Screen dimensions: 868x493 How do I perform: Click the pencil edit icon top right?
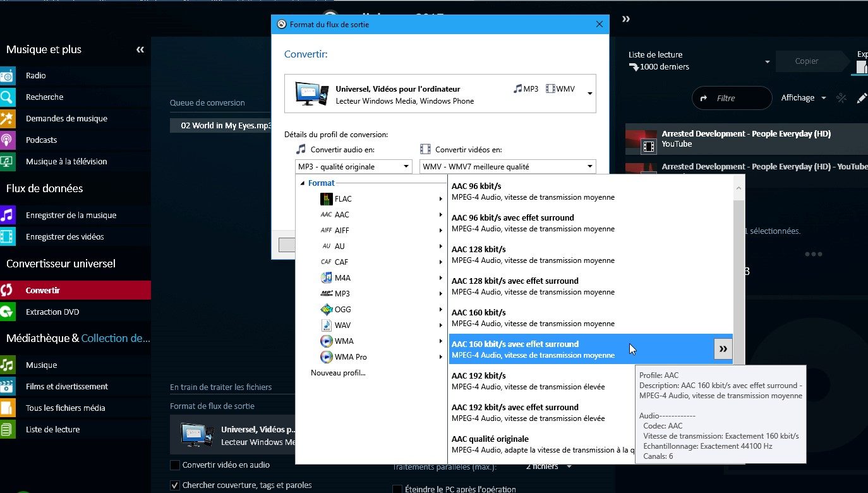(861, 99)
